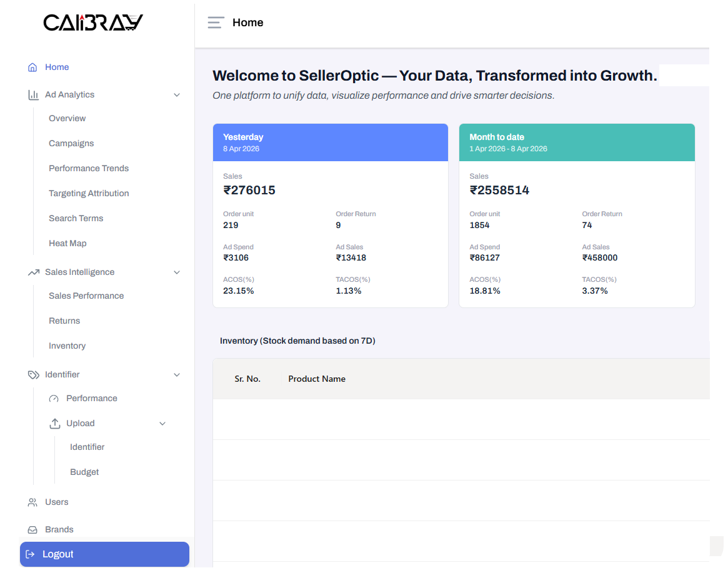Collapse the Identifier section chevron

pos(177,375)
